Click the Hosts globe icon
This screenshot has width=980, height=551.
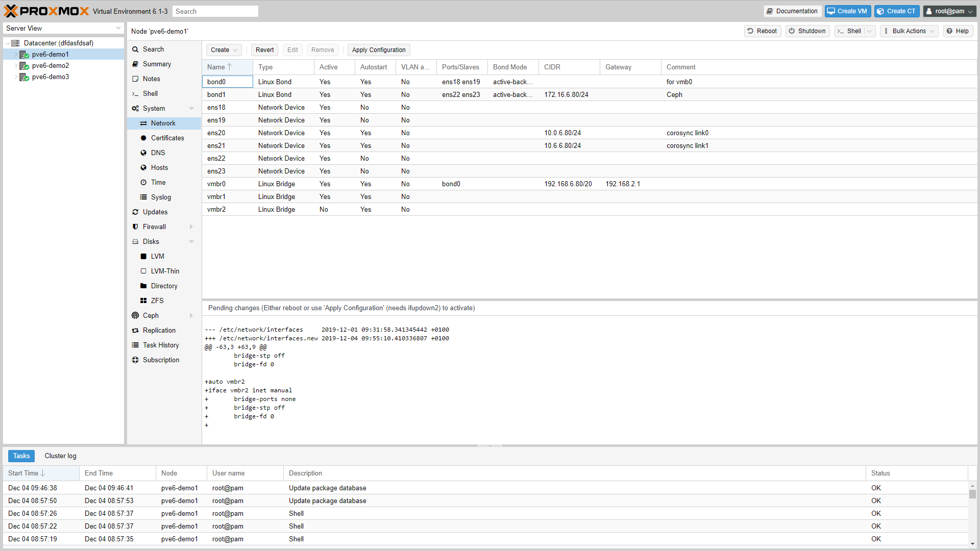[x=143, y=168]
